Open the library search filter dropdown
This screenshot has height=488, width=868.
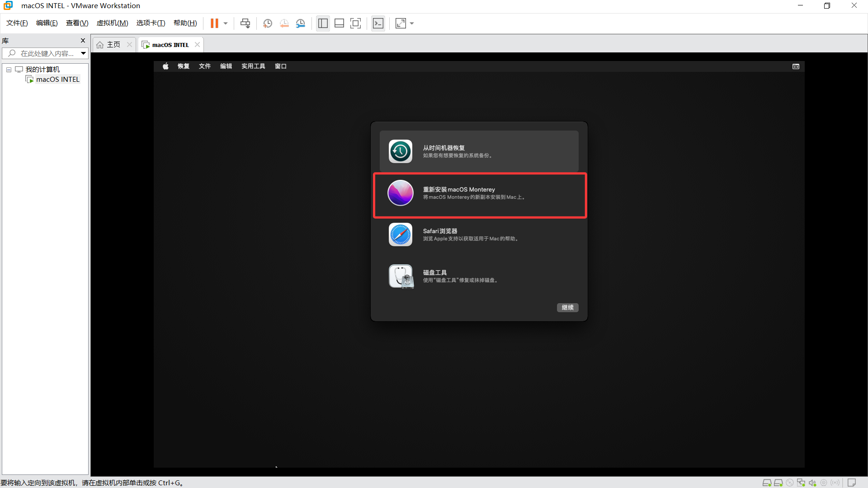[83, 53]
